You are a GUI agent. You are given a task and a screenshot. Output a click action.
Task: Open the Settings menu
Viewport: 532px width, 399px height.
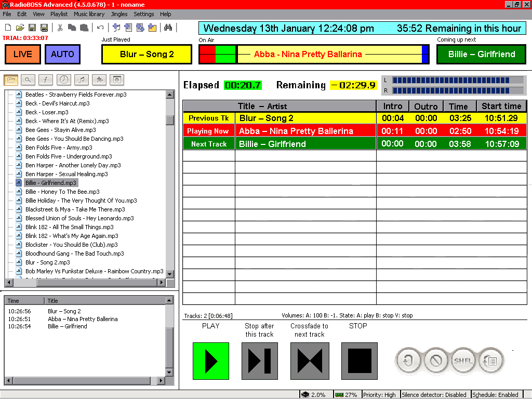pyautogui.click(x=143, y=14)
